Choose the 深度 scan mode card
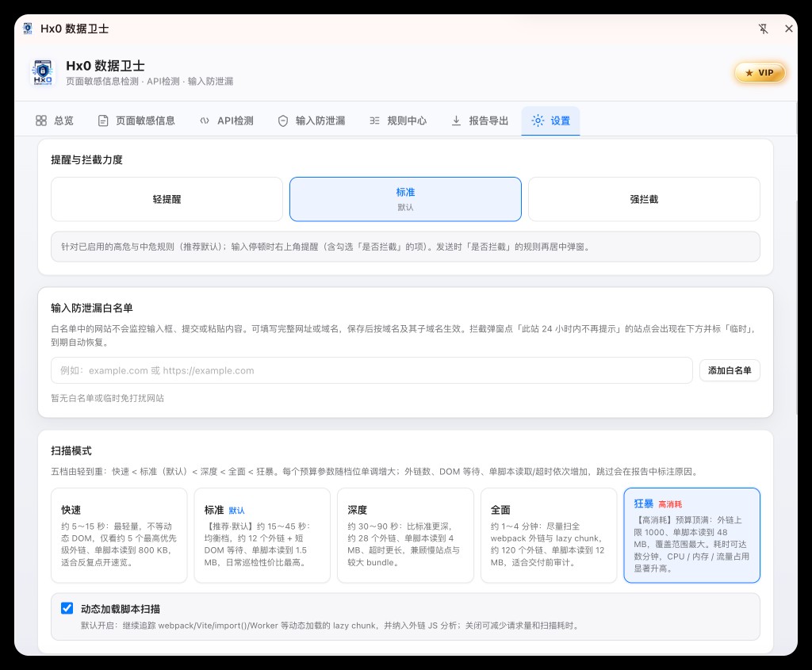The width and height of the screenshot is (812, 670). click(x=405, y=535)
